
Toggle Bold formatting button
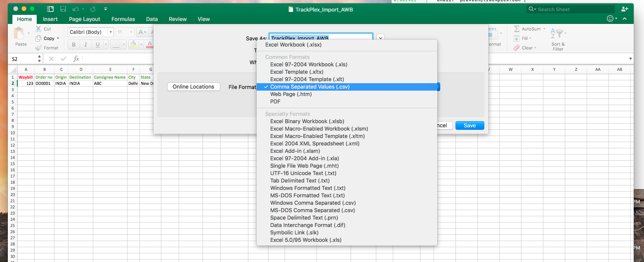pyautogui.click(x=74, y=45)
